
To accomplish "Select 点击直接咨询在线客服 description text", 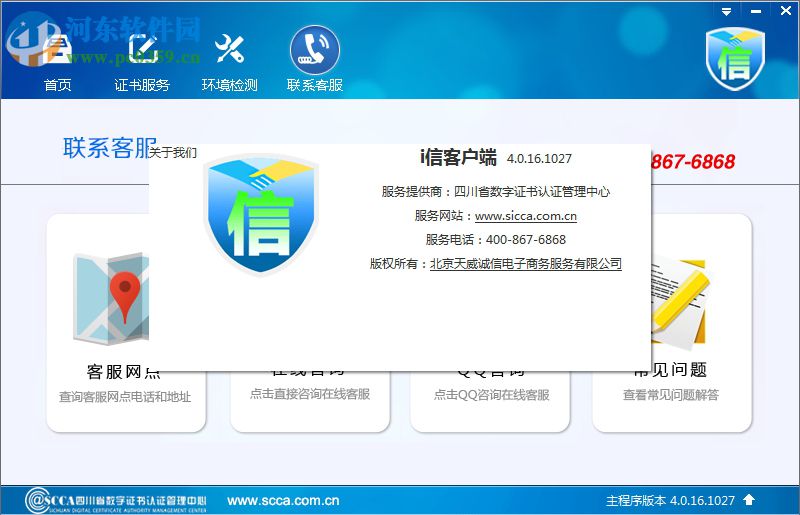I will [310, 394].
